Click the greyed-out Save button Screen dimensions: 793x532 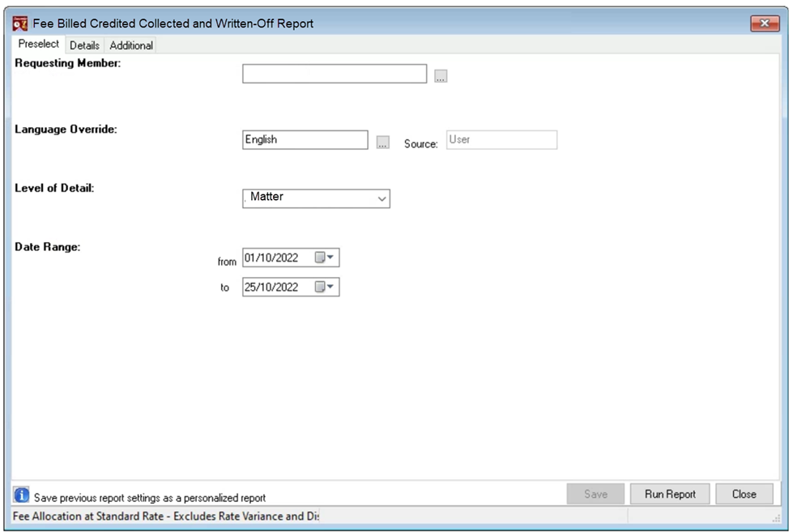[x=595, y=494]
